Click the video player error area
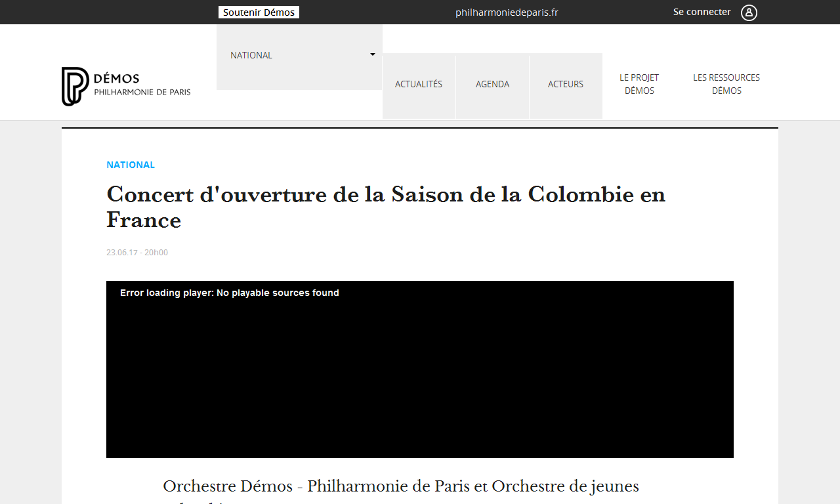The image size is (840, 504). click(x=420, y=369)
